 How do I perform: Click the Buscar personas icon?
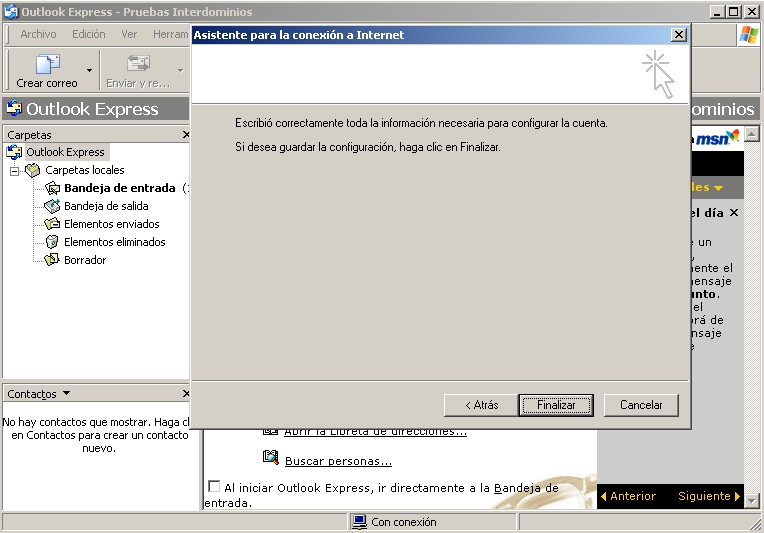(x=270, y=457)
